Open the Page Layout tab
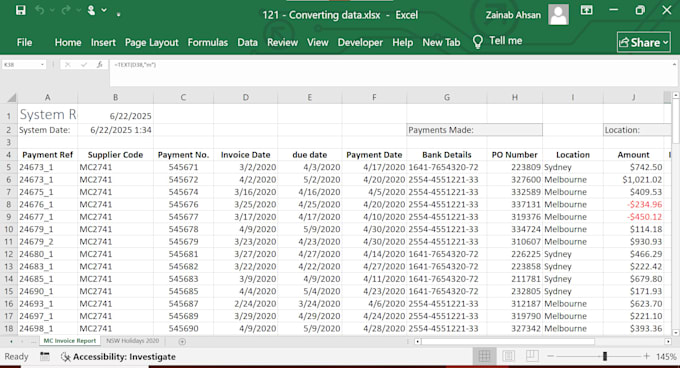The height and width of the screenshot is (368, 680). pyautogui.click(x=151, y=42)
